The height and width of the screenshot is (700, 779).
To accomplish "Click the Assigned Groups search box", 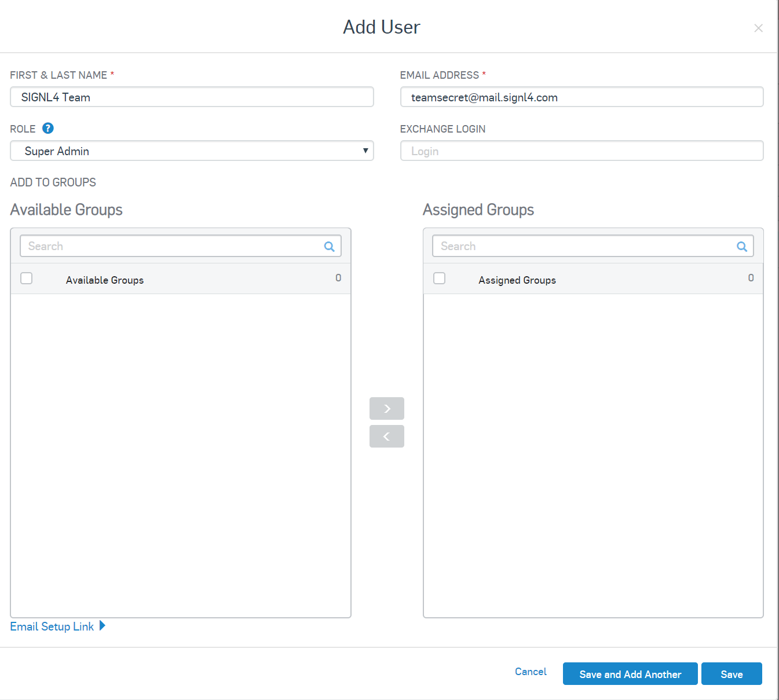I will point(593,246).
